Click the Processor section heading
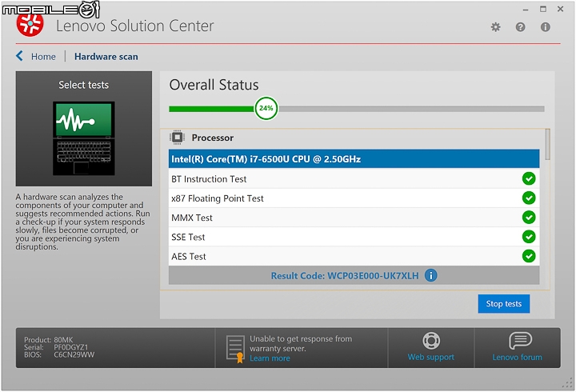576x392 pixels. click(212, 138)
